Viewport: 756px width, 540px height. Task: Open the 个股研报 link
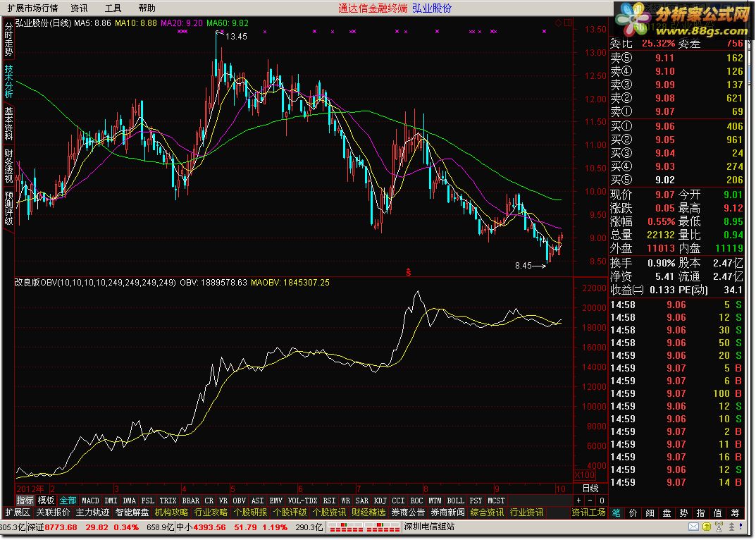click(x=251, y=513)
